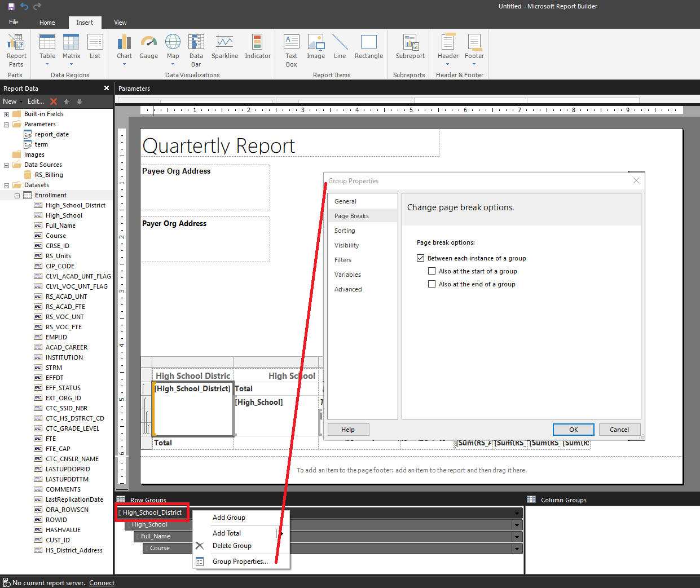Collapse the Parameters node

7,125
